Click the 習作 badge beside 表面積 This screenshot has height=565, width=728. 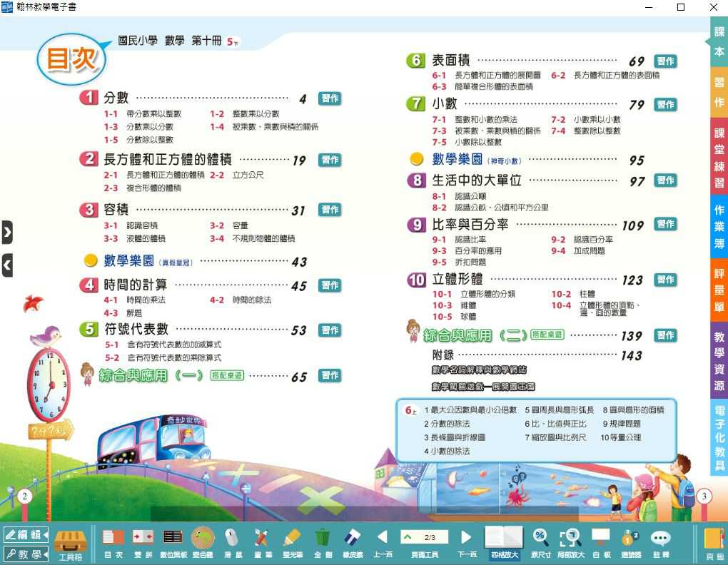[665, 61]
